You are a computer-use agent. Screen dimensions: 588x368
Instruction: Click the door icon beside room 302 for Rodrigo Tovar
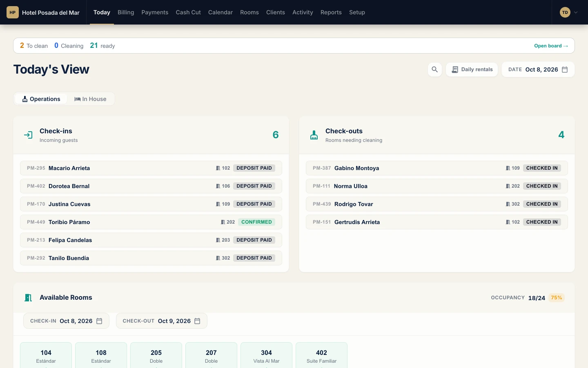pos(508,204)
